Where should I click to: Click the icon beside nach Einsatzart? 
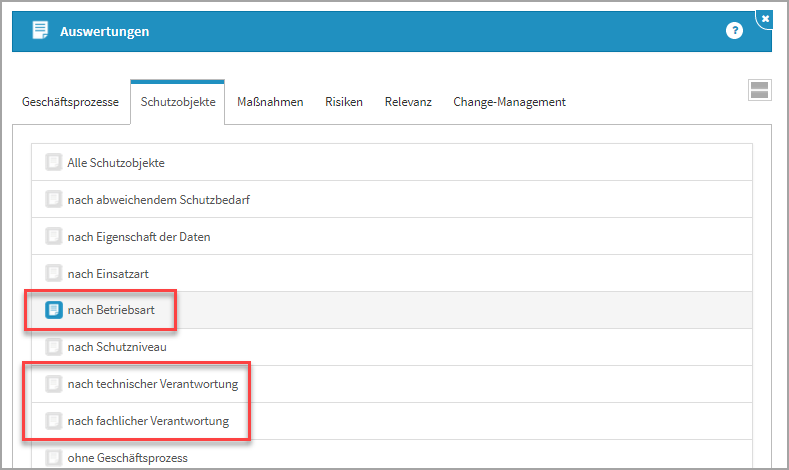tap(53, 273)
